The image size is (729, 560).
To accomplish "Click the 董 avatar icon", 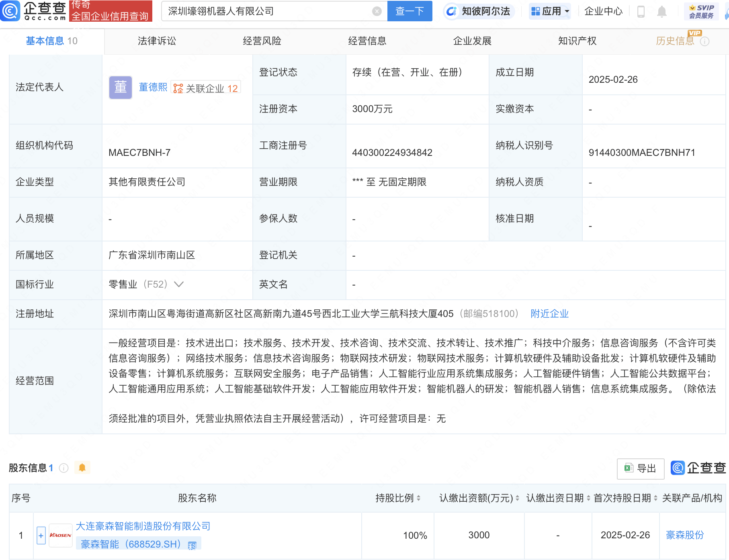I will (x=121, y=87).
